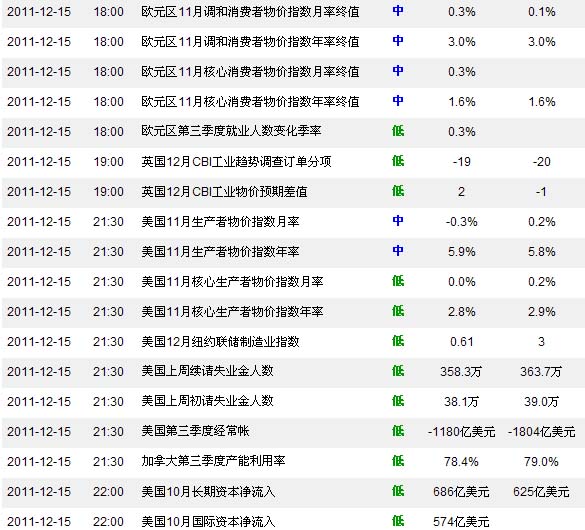
Task: Click the 38.1万 value
Action: point(461,402)
